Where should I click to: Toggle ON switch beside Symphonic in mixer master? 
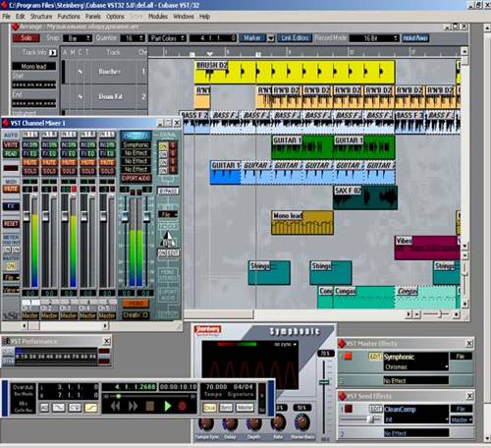(163, 145)
